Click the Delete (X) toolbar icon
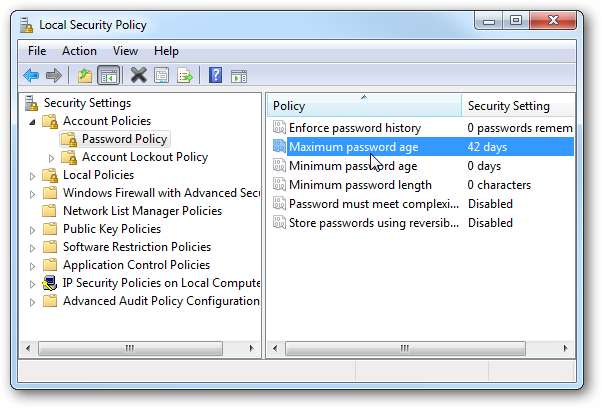This screenshot has height=408, width=602. [x=138, y=75]
